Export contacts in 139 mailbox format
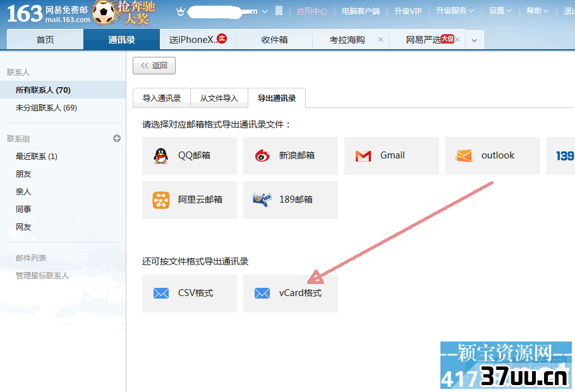The image size is (575, 392). point(560,156)
